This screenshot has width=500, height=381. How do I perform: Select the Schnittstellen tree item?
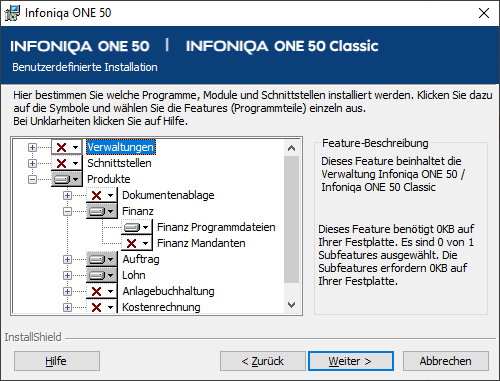119,163
